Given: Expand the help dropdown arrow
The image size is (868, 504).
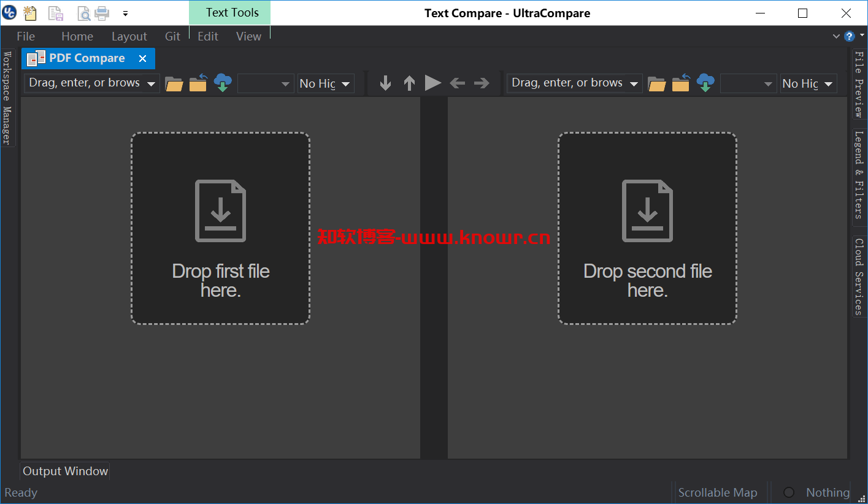Looking at the screenshot, I should (861, 36).
